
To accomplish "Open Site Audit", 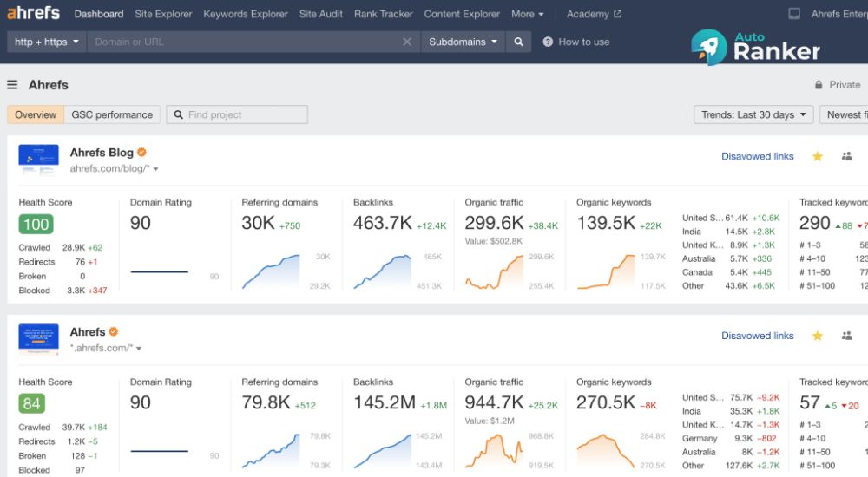I will tap(321, 14).
